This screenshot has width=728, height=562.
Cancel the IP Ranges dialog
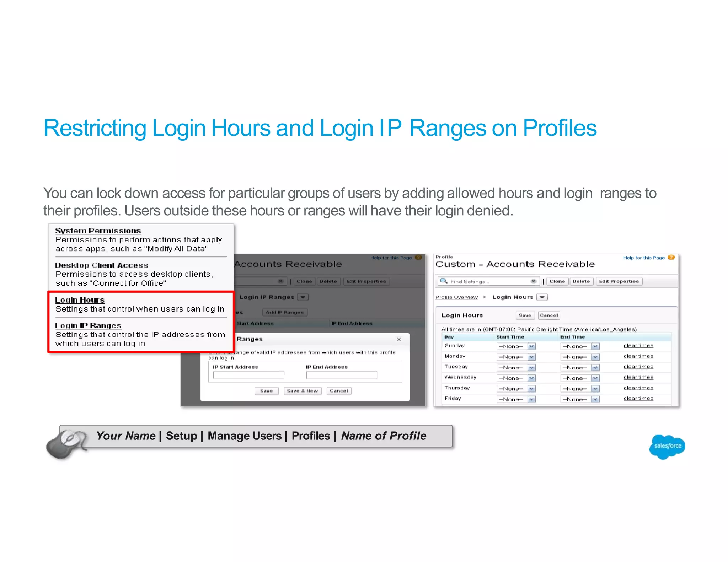coord(339,391)
